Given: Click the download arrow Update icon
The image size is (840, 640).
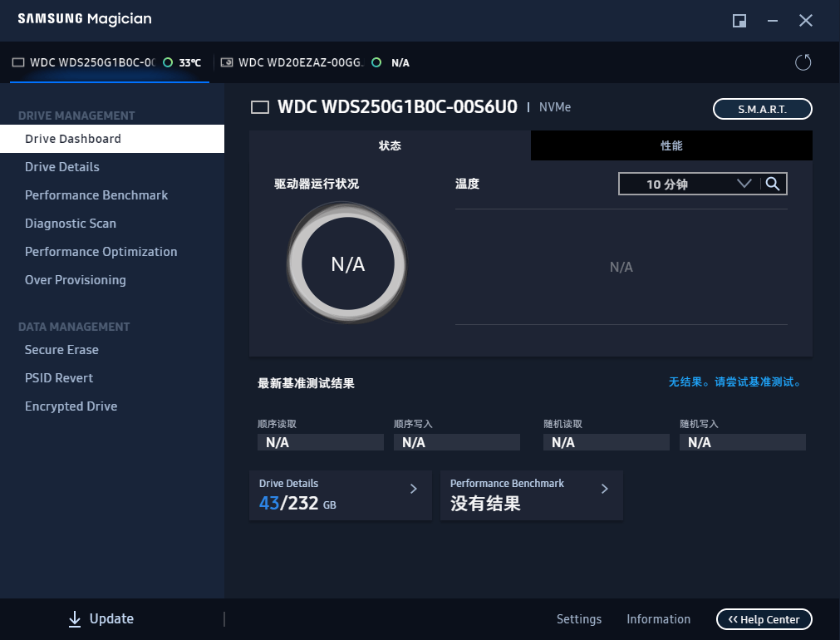Looking at the screenshot, I should [75, 619].
